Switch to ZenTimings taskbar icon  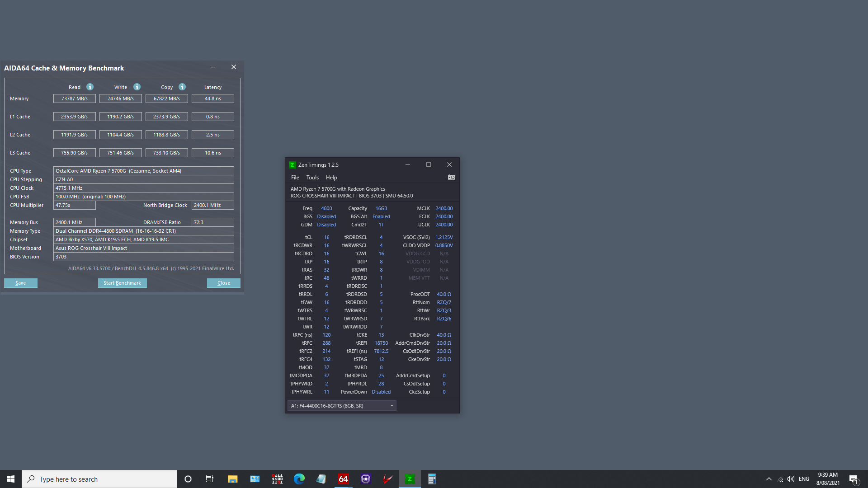click(x=410, y=479)
